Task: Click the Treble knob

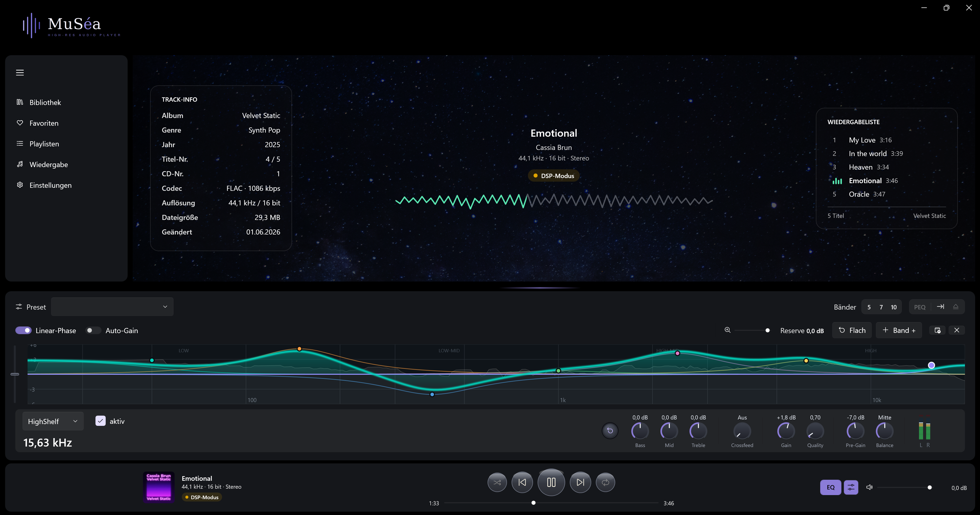Action: (x=698, y=431)
